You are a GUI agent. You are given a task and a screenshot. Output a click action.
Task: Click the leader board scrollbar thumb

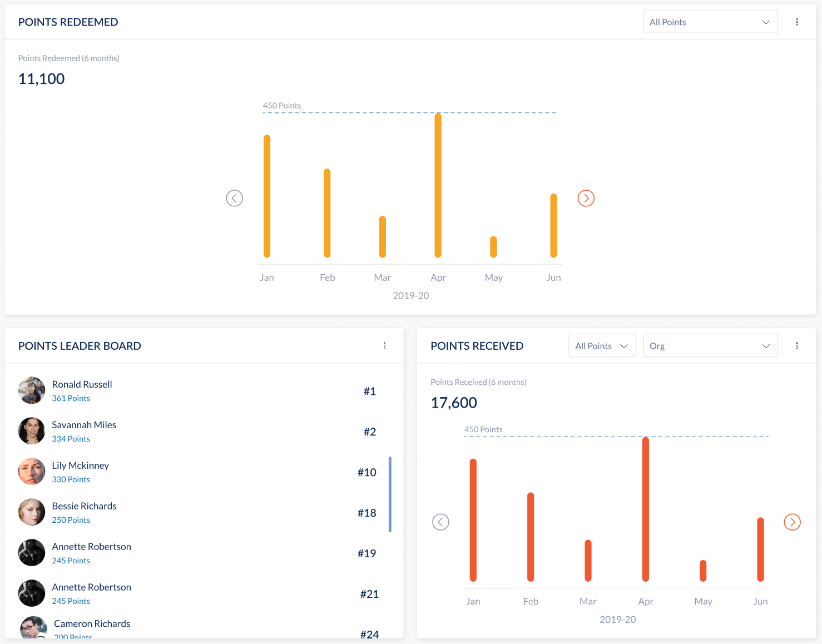(x=390, y=494)
